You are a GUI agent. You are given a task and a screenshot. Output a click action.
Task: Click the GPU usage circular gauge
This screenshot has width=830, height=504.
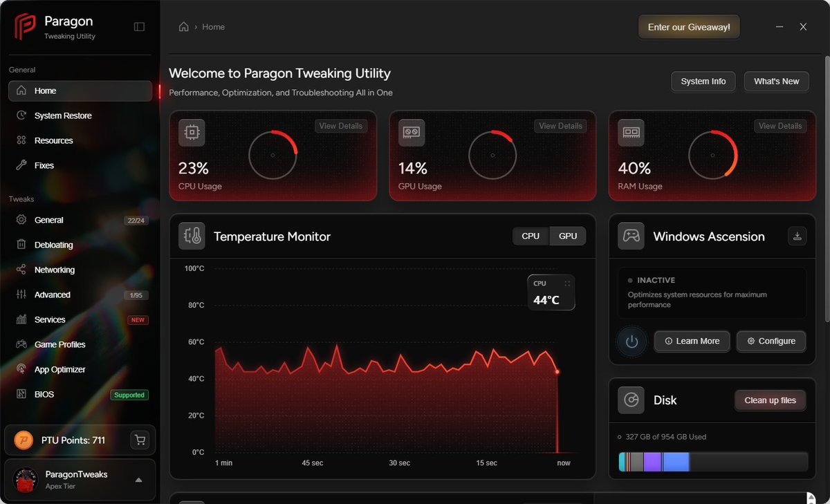pyautogui.click(x=492, y=155)
